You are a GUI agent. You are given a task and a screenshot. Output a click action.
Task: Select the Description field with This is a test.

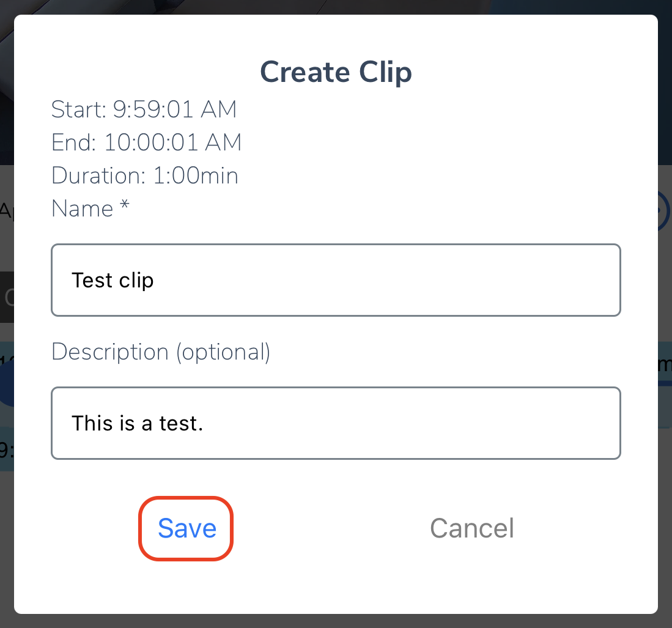336,423
